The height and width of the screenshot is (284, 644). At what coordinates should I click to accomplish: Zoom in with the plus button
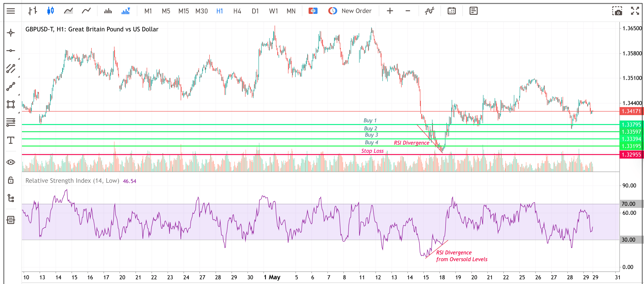[x=390, y=11]
